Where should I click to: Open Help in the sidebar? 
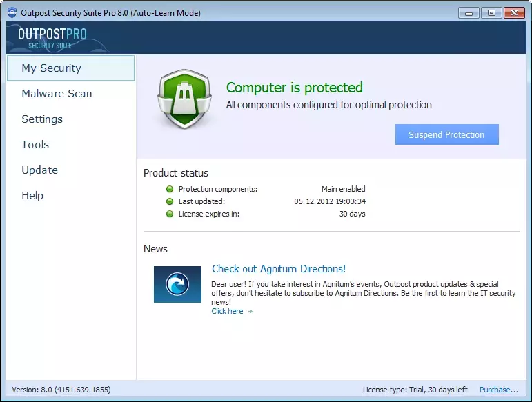(x=32, y=196)
